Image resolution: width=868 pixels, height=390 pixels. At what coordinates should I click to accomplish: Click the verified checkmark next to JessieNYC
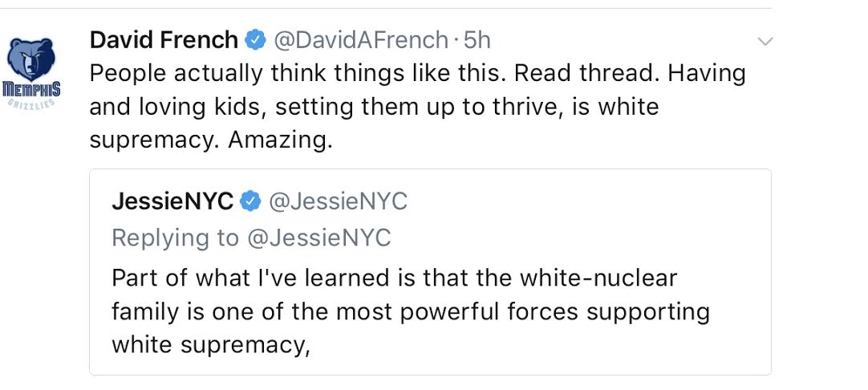pyautogui.click(x=251, y=202)
